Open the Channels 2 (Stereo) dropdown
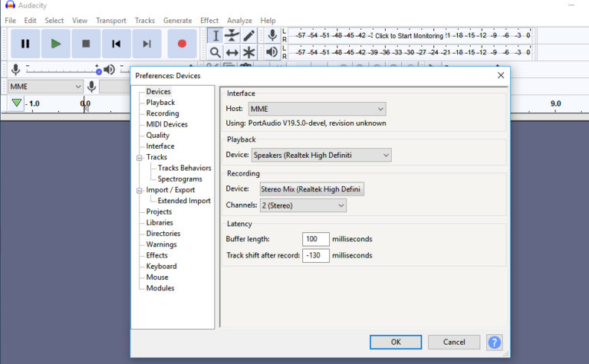 pyautogui.click(x=303, y=205)
